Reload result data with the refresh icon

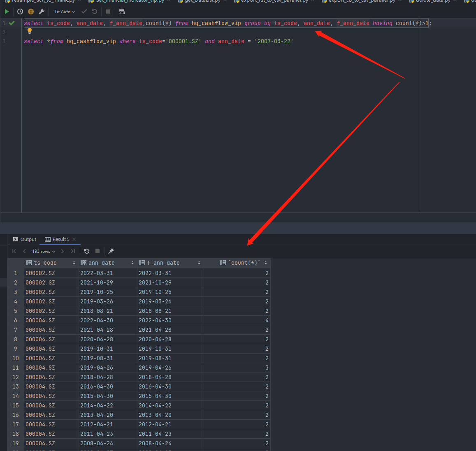87,251
